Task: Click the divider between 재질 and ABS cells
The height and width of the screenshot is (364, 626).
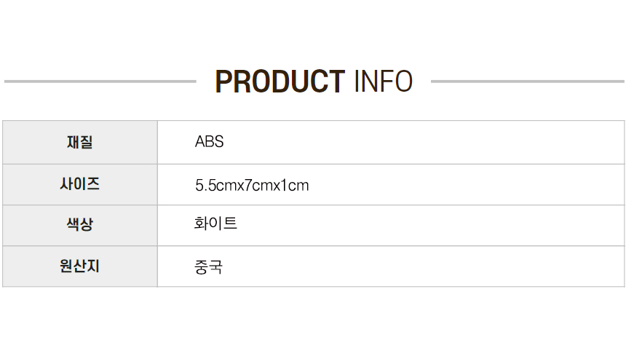Action: (x=158, y=142)
